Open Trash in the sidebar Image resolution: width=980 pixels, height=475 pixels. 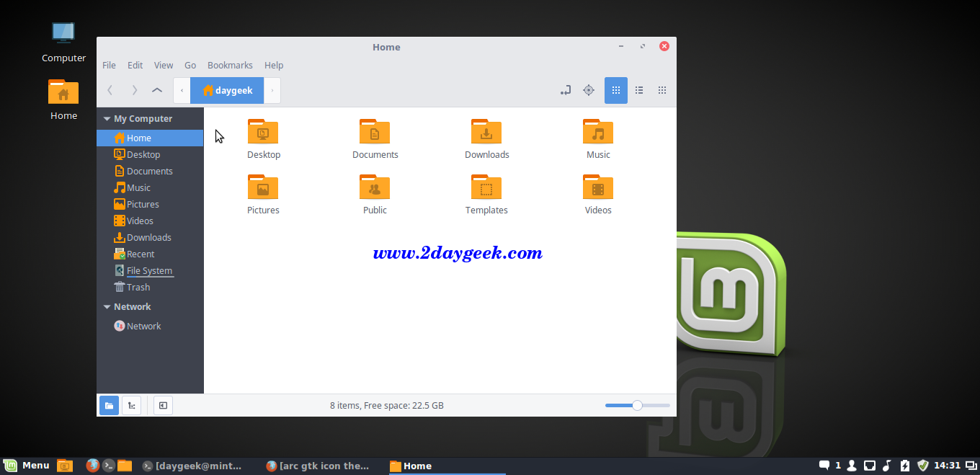pyautogui.click(x=150, y=287)
